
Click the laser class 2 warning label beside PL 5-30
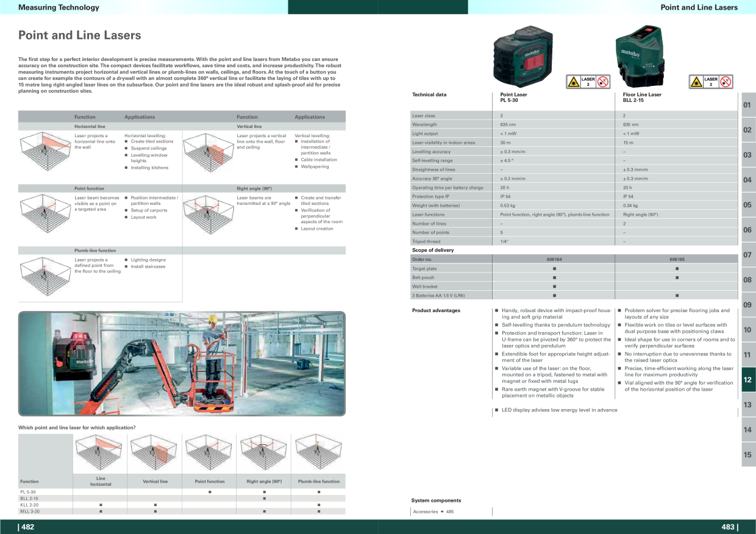[588, 82]
